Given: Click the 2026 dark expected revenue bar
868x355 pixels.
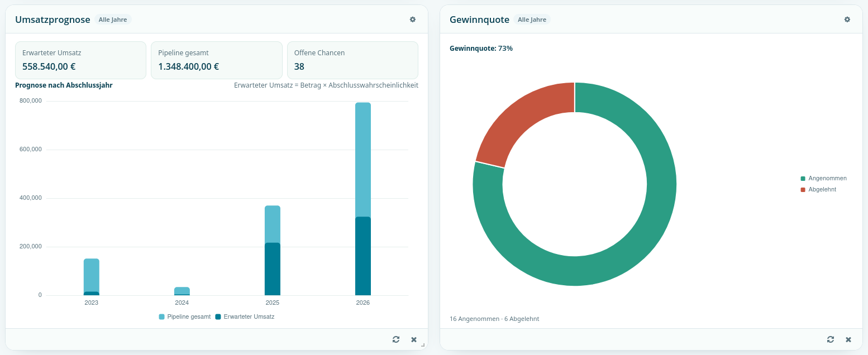Looking at the screenshot, I should pyautogui.click(x=363, y=256).
